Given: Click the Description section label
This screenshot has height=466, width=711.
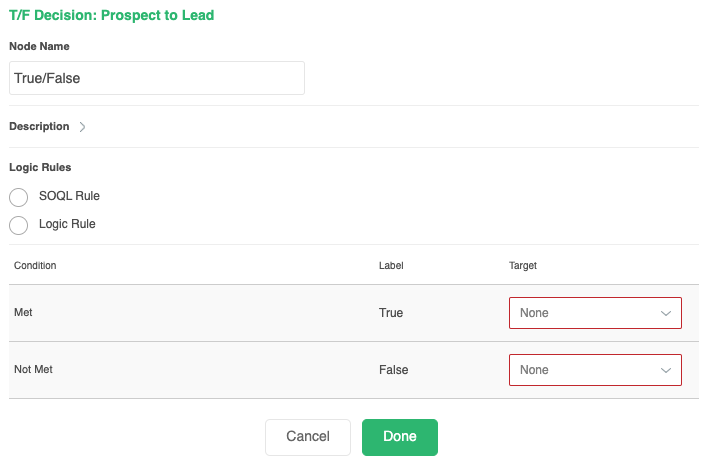Looking at the screenshot, I should [x=39, y=127].
